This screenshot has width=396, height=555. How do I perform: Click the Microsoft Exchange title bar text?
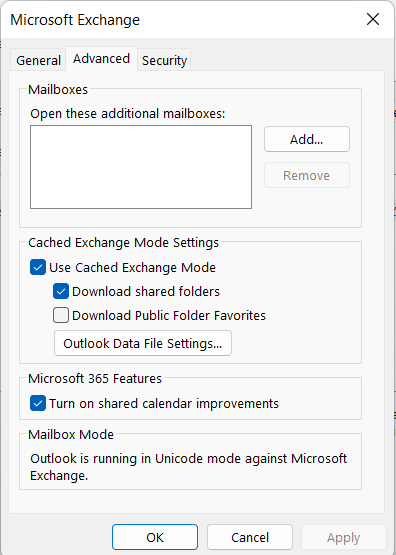point(75,20)
